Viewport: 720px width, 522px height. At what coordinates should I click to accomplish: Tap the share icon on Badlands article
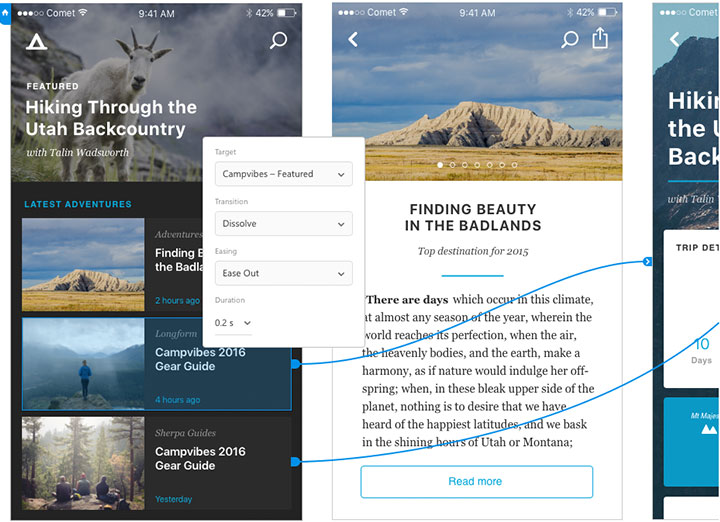pyautogui.click(x=600, y=38)
